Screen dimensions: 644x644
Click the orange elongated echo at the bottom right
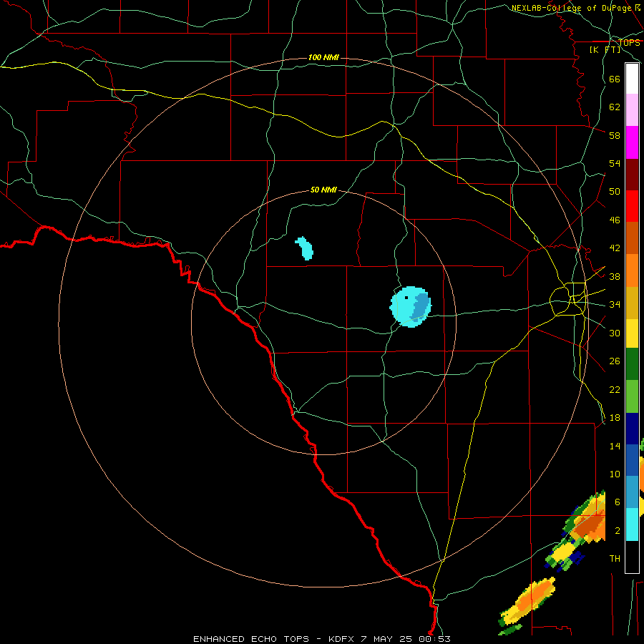[x=527, y=602]
